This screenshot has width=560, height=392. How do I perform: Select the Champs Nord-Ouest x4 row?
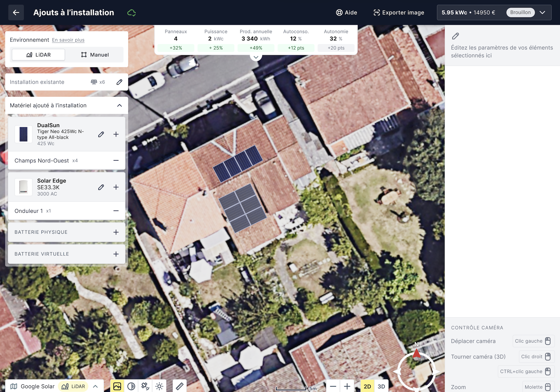[x=67, y=160]
